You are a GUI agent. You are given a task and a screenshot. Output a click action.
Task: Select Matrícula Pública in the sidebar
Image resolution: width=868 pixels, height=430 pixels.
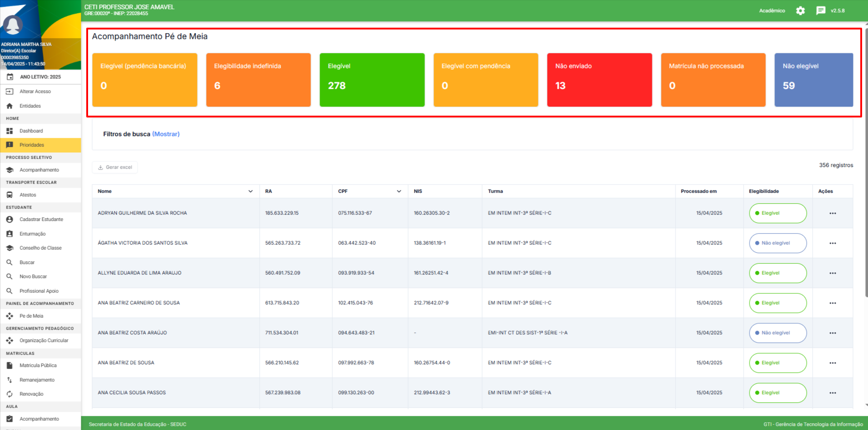38,365
